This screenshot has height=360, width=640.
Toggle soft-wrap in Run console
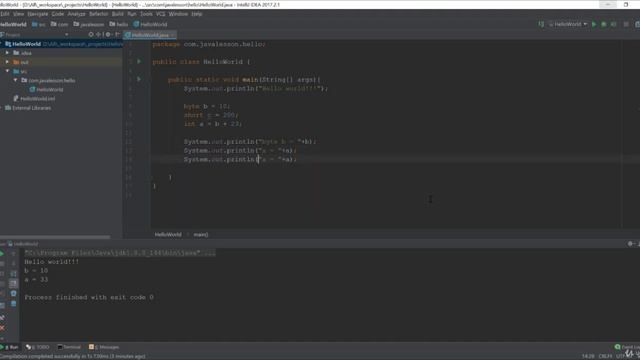pos(13,273)
